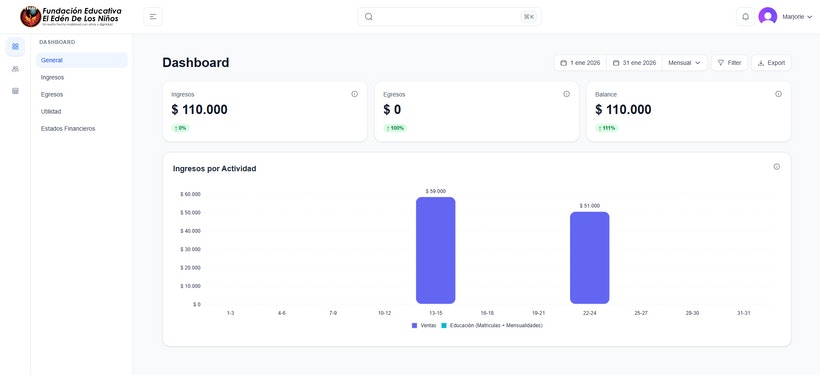Open notifications bell
The width and height of the screenshot is (820, 375).
point(745,17)
